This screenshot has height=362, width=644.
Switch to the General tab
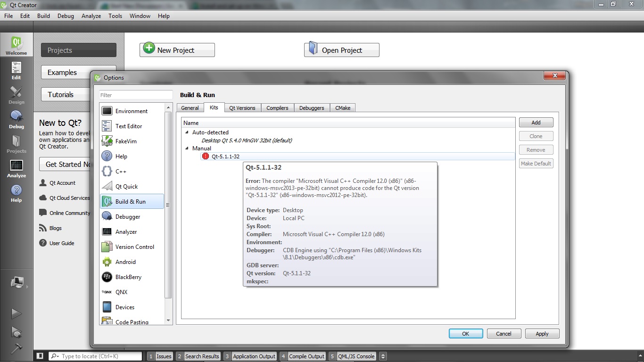click(x=190, y=108)
